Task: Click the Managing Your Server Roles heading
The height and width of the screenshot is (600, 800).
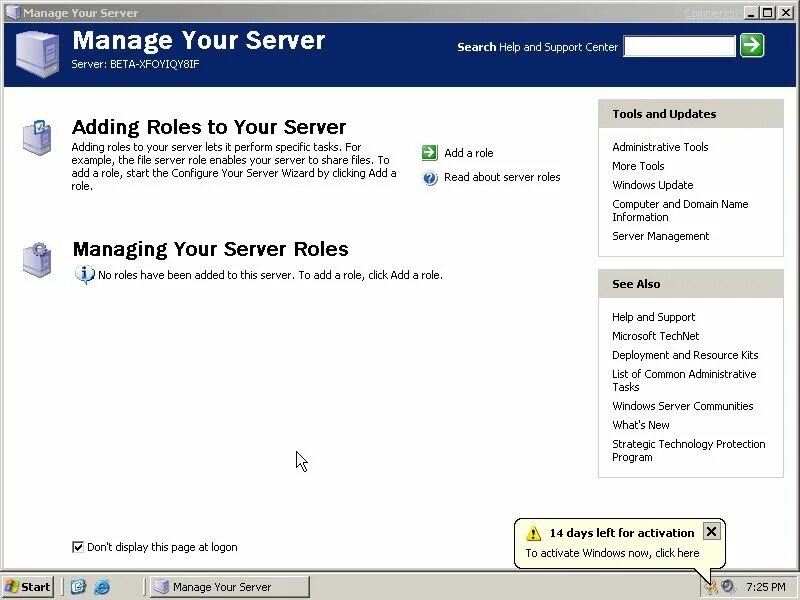Action: click(x=211, y=249)
